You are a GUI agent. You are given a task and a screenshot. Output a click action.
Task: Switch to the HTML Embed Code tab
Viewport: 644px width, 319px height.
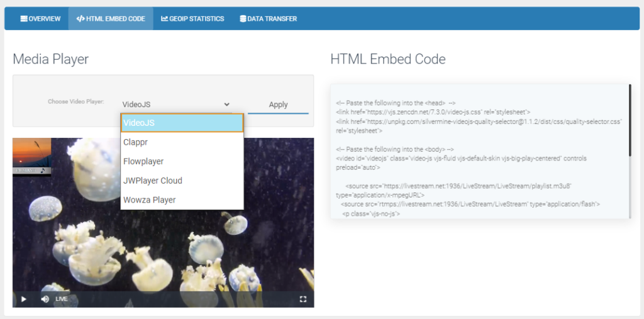111,19
